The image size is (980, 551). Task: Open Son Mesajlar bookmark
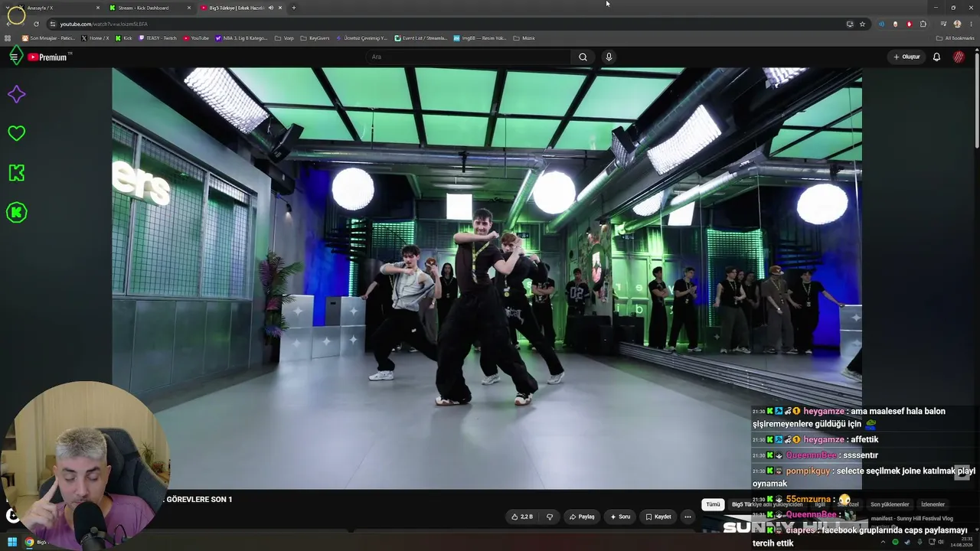(x=48, y=37)
